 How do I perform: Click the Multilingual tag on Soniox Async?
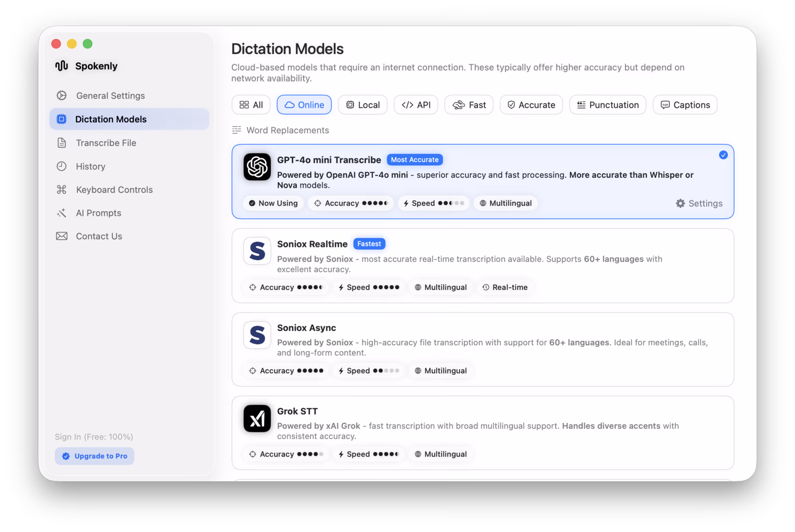[441, 371]
